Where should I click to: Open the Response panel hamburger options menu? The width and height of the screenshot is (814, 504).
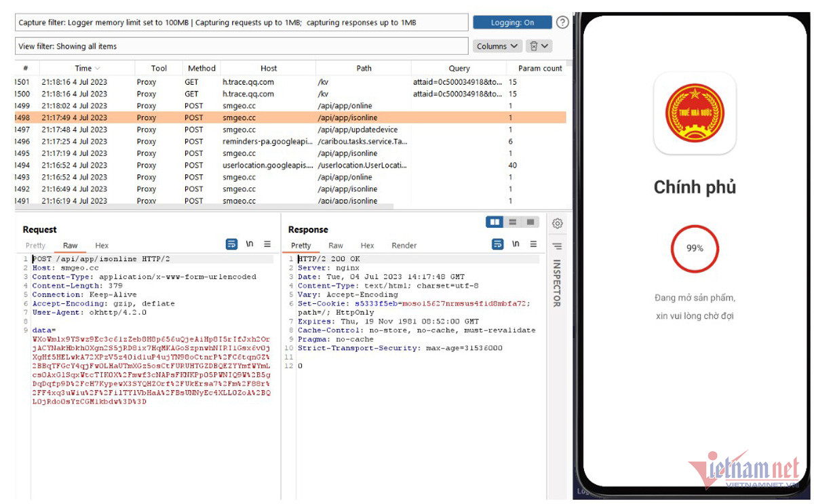point(533,244)
